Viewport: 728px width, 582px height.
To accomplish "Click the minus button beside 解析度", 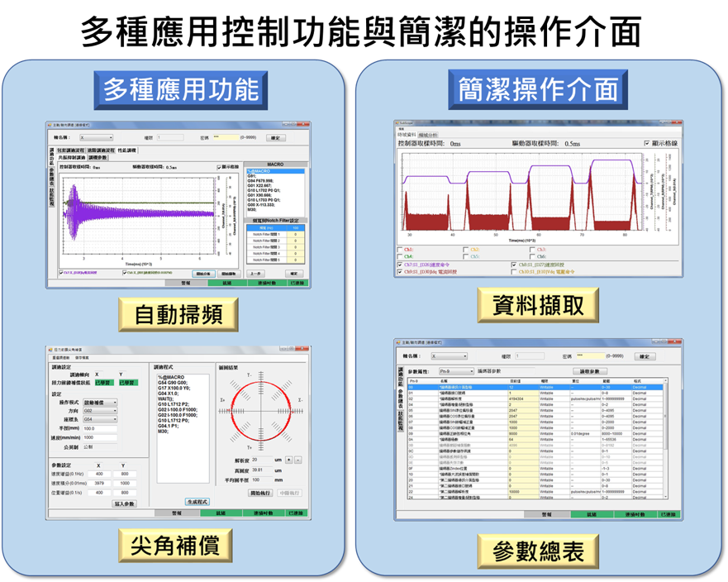I will [298, 460].
